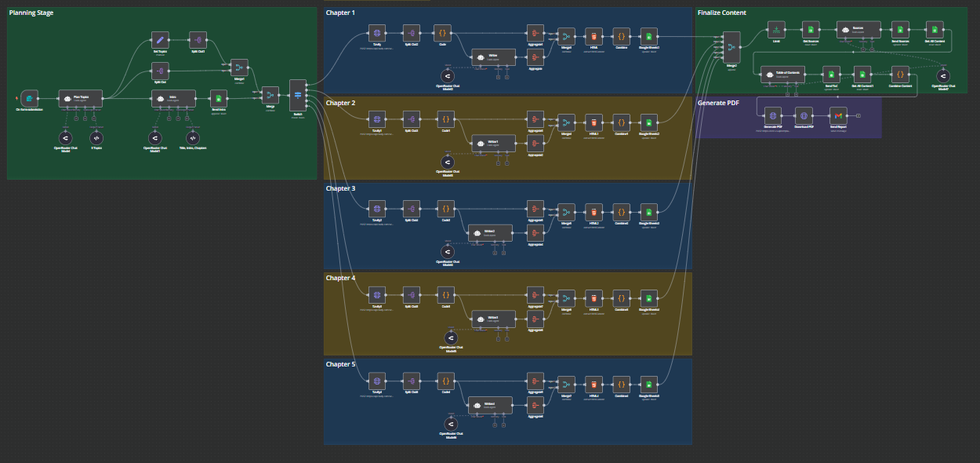980x463 pixels.
Task: Select the Tavily node in Chapter 1
Action: click(377, 33)
